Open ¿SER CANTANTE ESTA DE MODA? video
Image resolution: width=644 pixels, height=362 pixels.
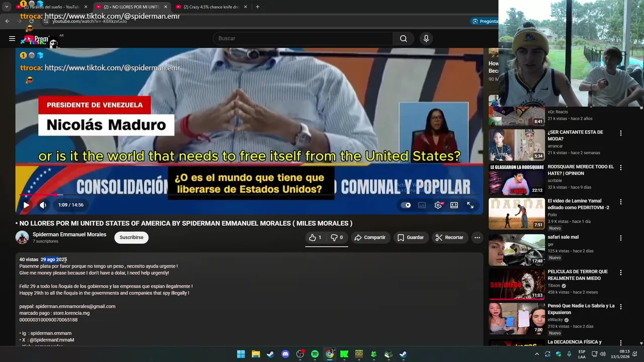click(x=575, y=135)
